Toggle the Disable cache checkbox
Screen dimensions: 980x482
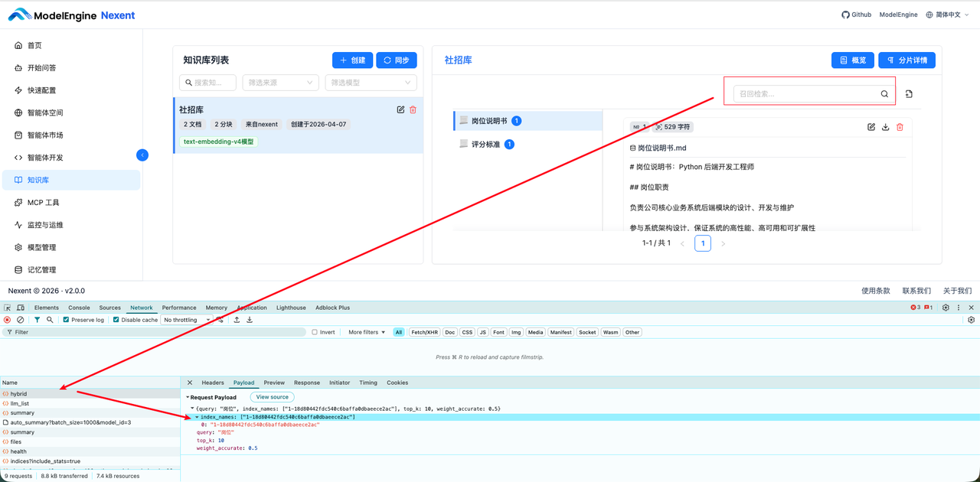(116, 320)
